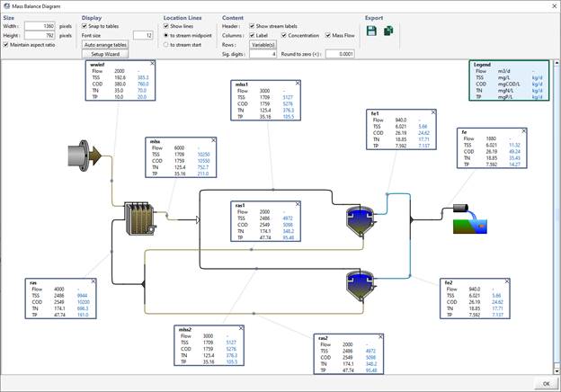The image size is (561, 392).
Task: Select the ras2 table title
Action: 323,338
